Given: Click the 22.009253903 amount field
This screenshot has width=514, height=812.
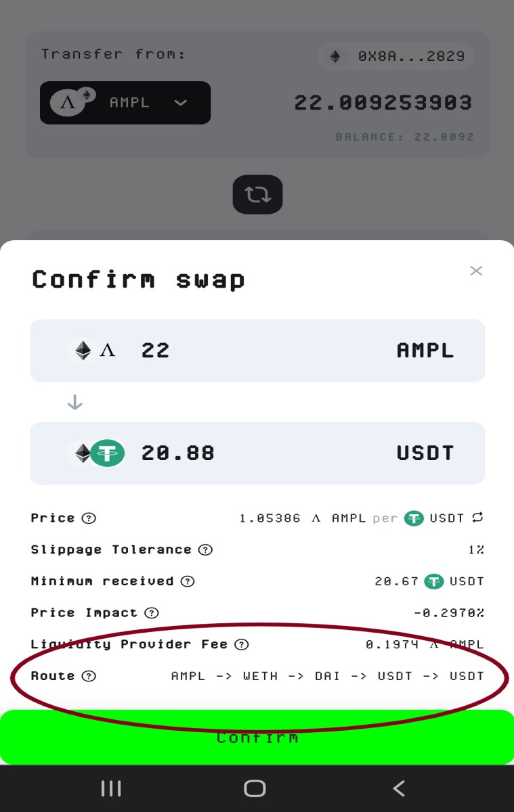Looking at the screenshot, I should tap(383, 103).
